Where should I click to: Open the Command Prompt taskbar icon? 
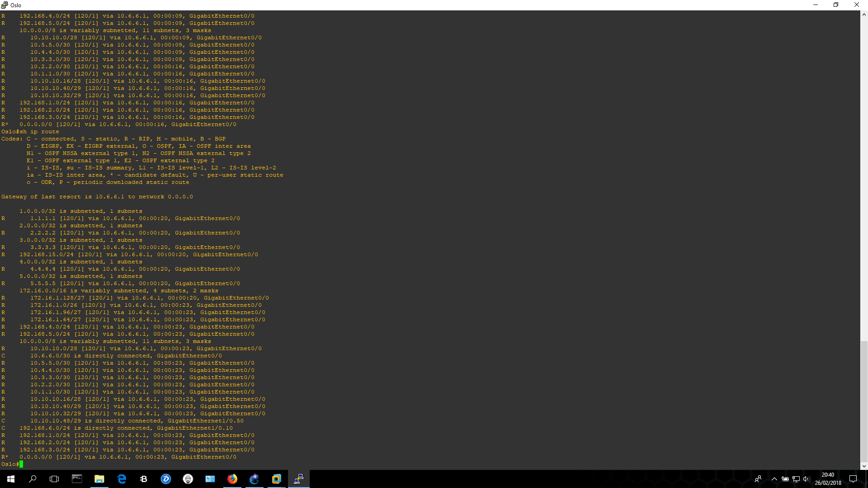pyautogui.click(x=77, y=479)
